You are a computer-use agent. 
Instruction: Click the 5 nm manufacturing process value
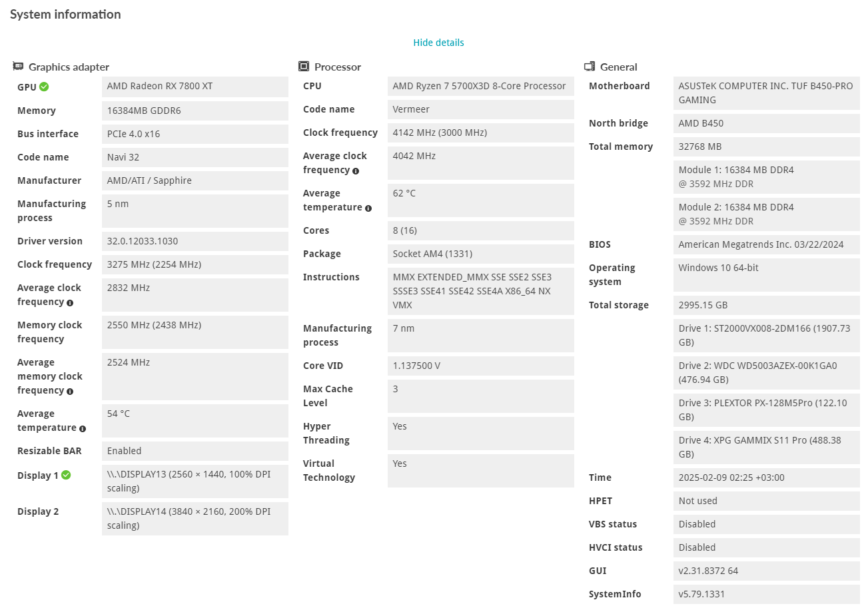(x=195, y=211)
